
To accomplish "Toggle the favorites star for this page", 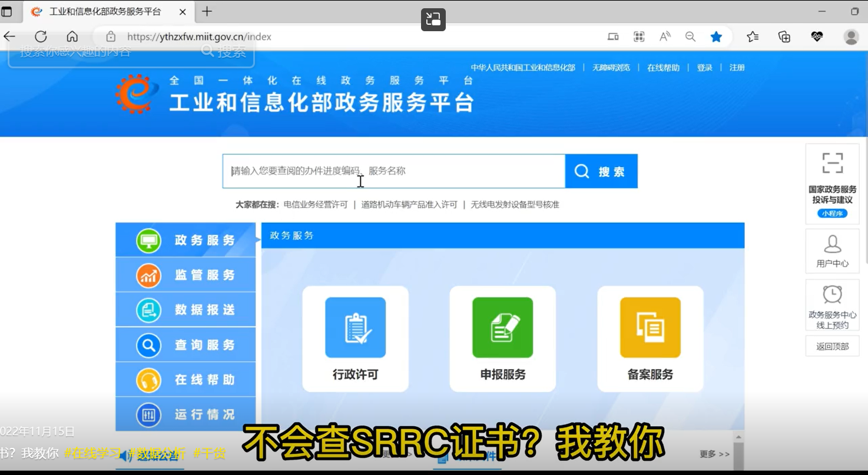I will click(x=716, y=36).
